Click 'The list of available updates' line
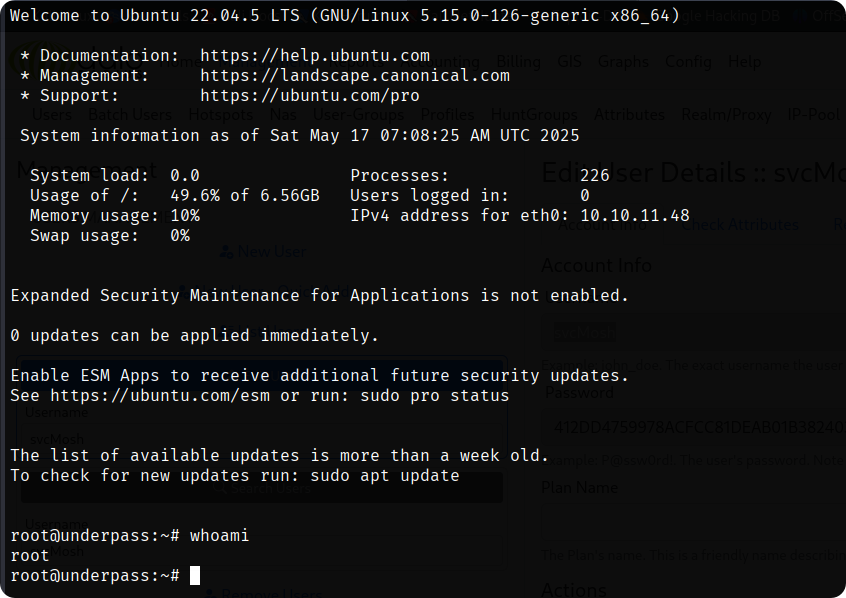Viewport: 846px width, 598px height. (x=279, y=456)
